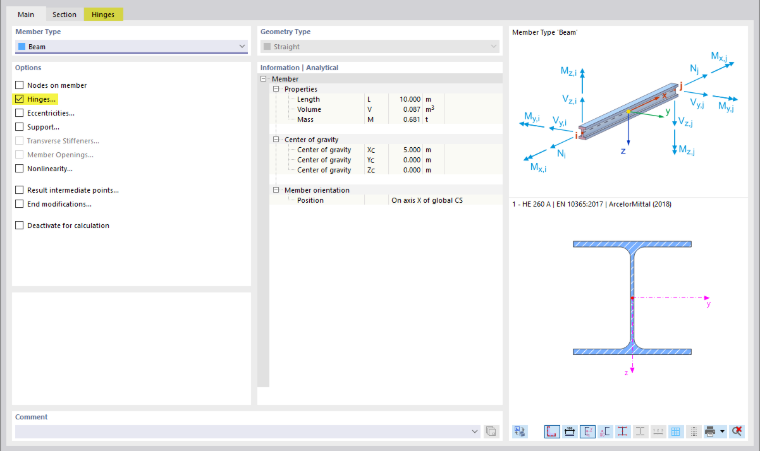Collapse the Member tree node
This screenshot has width=760, height=451.
(x=263, y=79)
